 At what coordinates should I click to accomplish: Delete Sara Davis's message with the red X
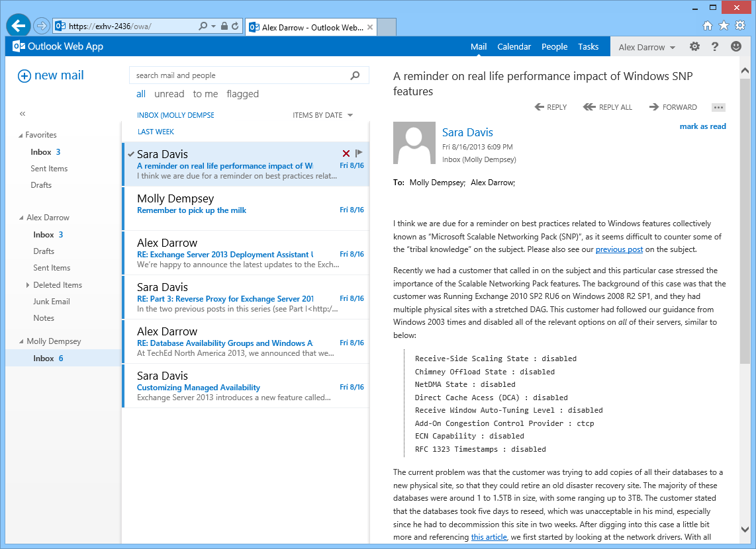click(346, 153)
